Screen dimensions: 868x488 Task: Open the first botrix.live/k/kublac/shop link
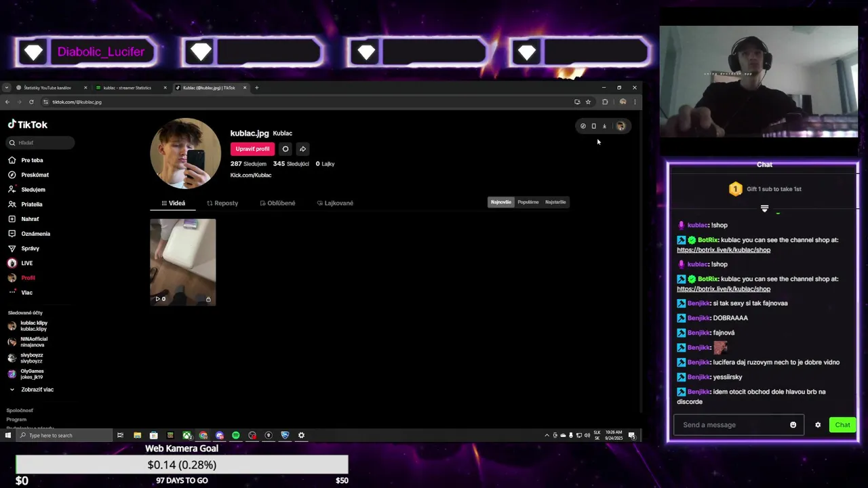coord(724,250)
